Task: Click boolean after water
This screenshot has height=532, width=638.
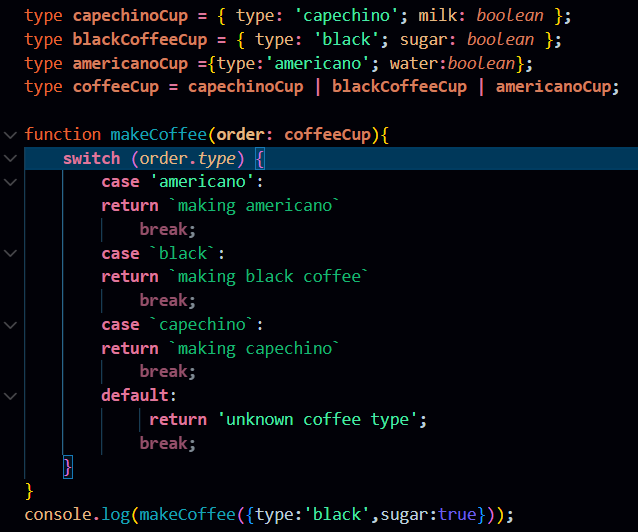Action: [481, 63]
